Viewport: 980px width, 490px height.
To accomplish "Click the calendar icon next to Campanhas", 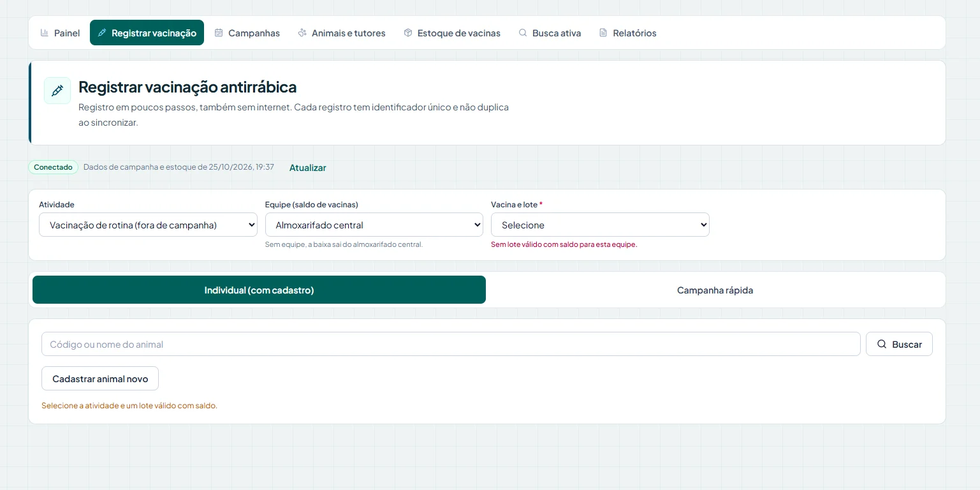I will tap(219, 33).
